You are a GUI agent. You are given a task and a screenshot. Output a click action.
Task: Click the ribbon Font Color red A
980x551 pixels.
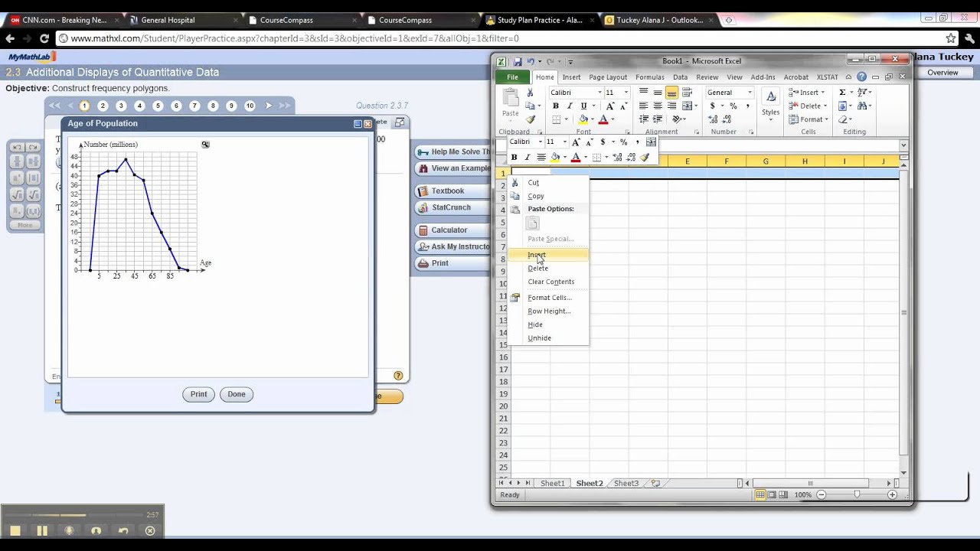tap(603, 119)
